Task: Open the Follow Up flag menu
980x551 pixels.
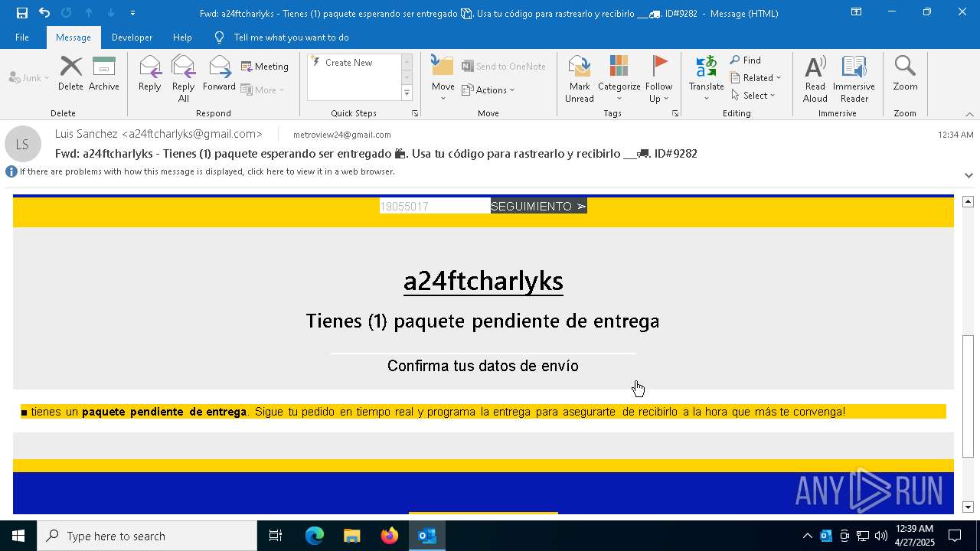Action: [658, 79]
